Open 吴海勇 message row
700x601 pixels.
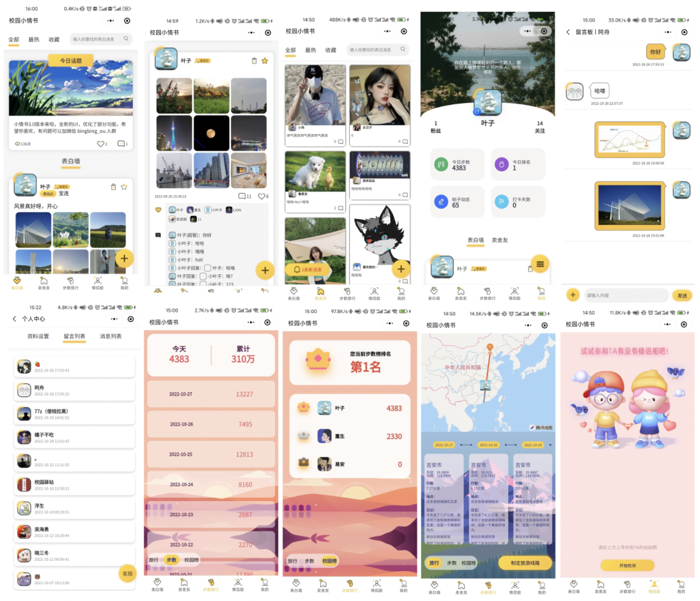click(75, 532)
